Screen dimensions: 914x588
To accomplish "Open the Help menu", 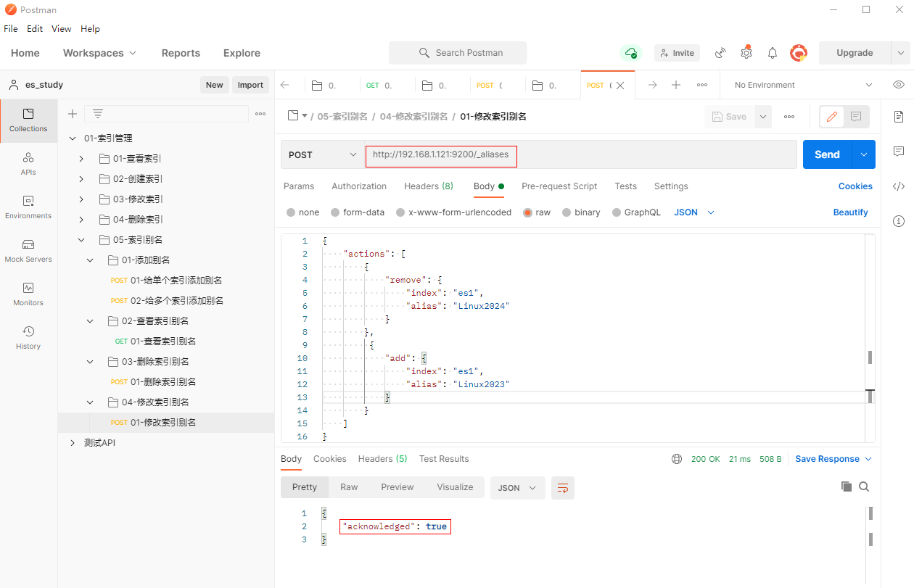I will pyautogui.click(x=90, y=29).
